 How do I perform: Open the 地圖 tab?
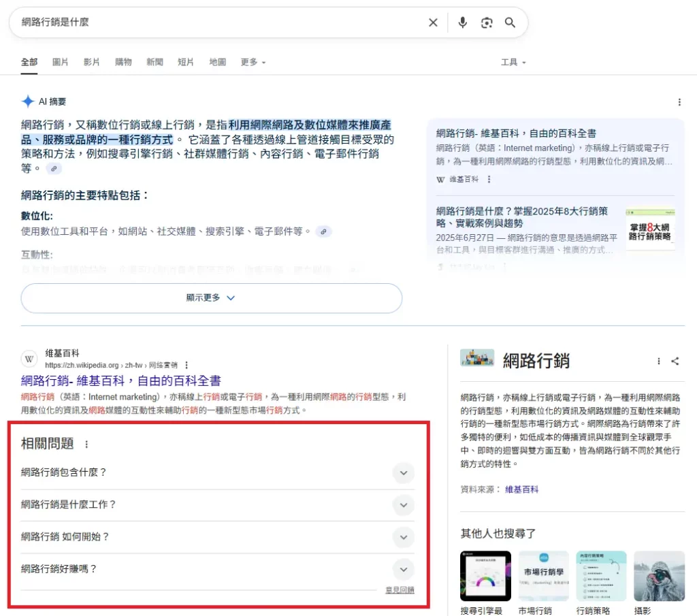click(217, 62)
